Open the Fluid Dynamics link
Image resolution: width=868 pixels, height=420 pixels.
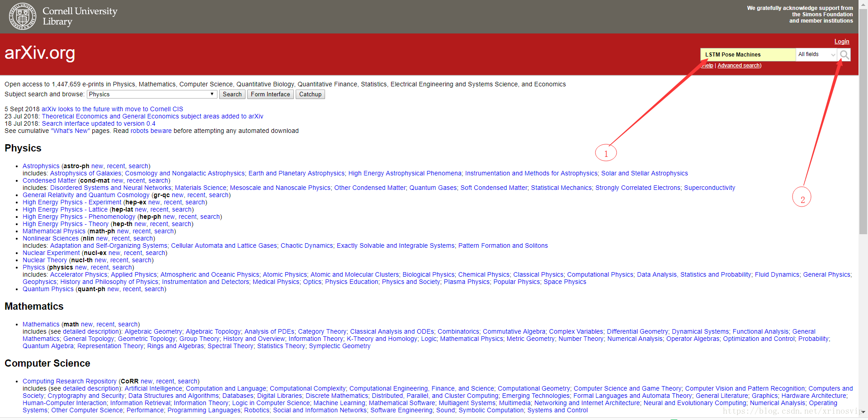(777, 274)
